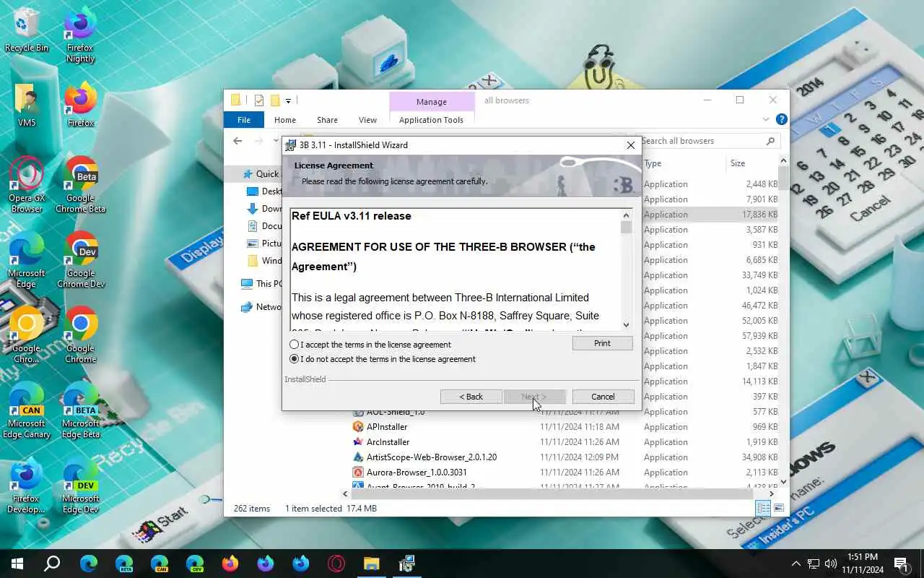Accept the terms in the license agreement

point(294,345)
